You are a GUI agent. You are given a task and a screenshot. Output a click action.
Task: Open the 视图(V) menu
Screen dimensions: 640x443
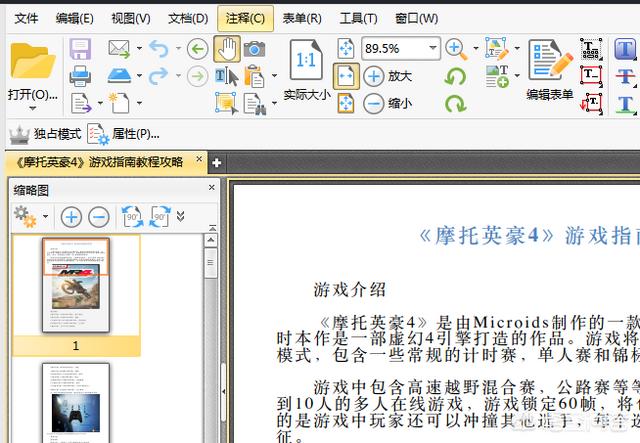click(x=131, y=18)
